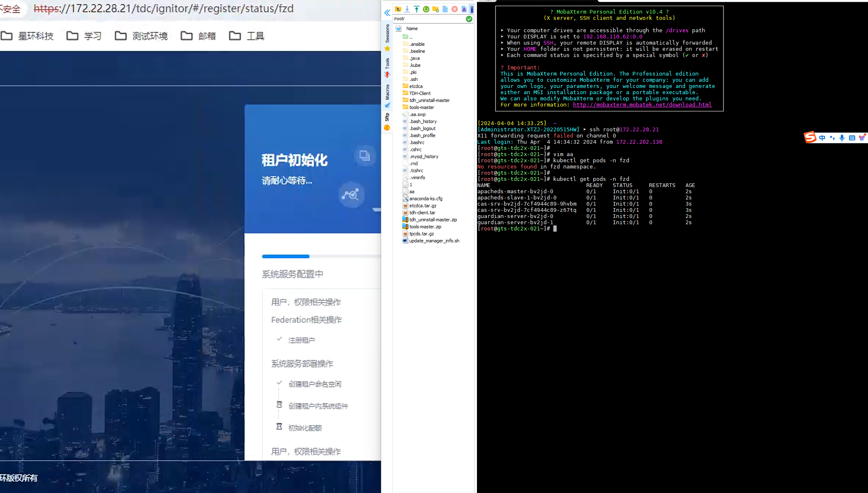
Task: Click the 注册租户 completed step
Action: tap(301, 340)
